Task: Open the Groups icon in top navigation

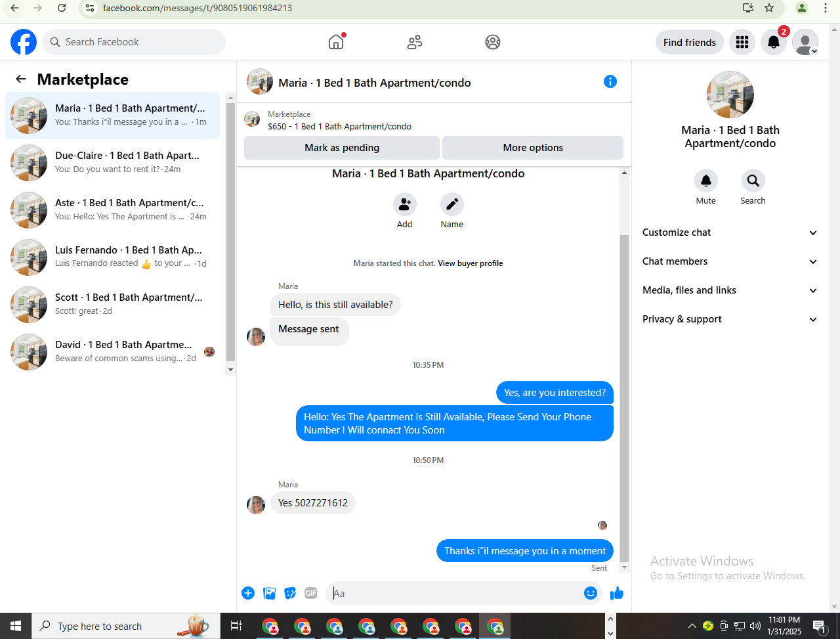Action: (493, 42)
